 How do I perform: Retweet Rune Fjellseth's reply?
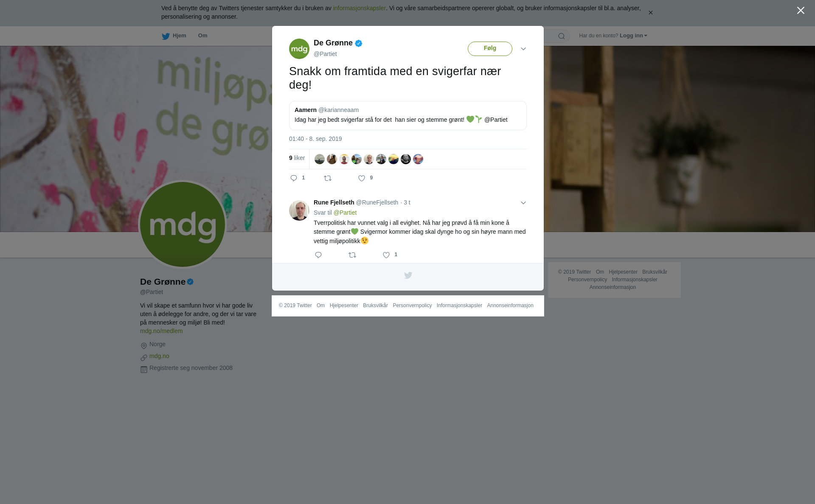point(352,255)
